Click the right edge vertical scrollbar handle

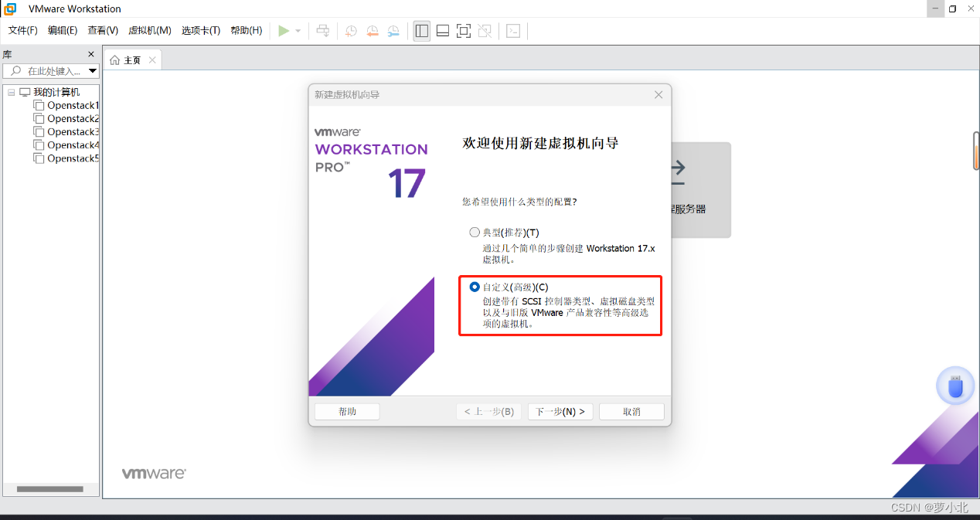click(976, 151)
